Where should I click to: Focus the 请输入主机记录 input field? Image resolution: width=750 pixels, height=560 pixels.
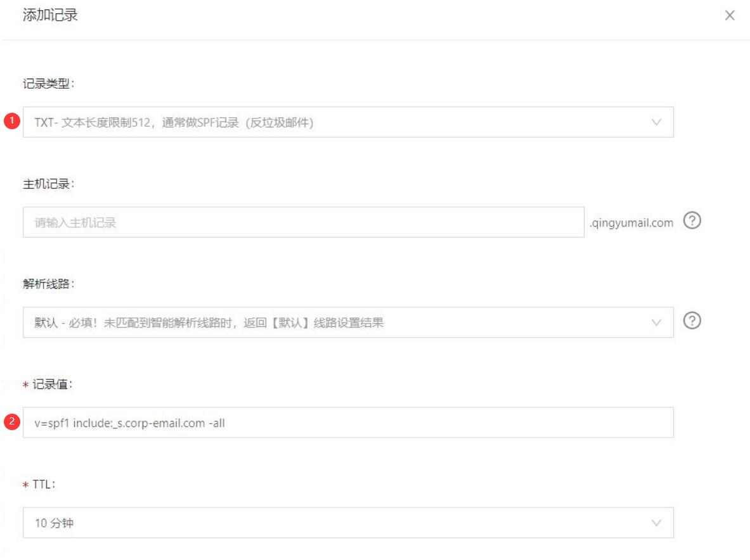[303, 222]
